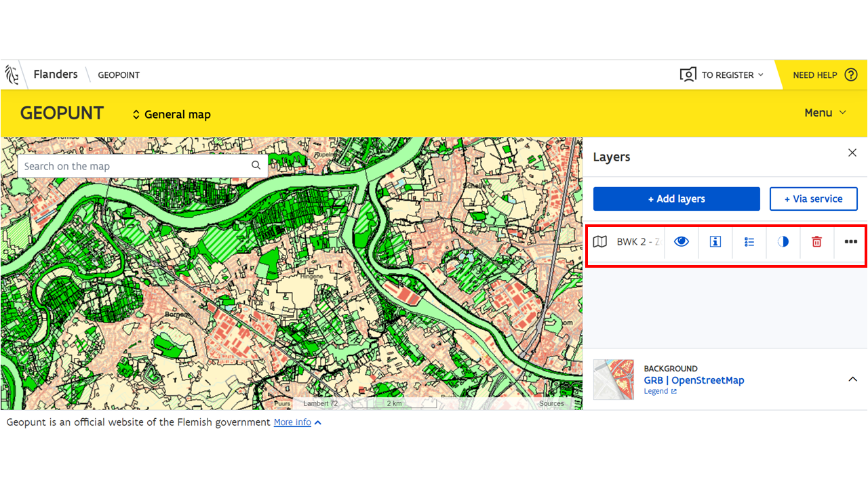Click the register user icon

[x=688, y=75]
